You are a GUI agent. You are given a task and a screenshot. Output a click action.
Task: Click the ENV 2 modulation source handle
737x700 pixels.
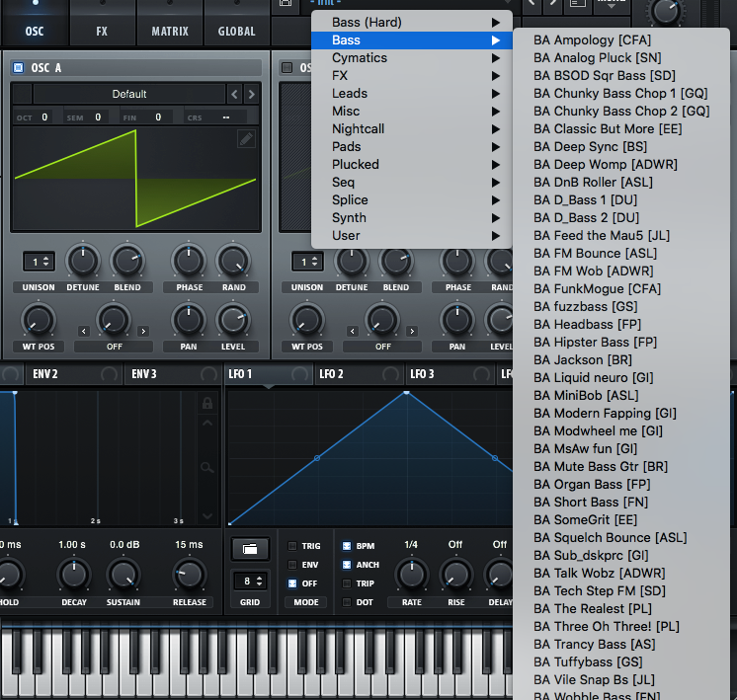[109, 374]
